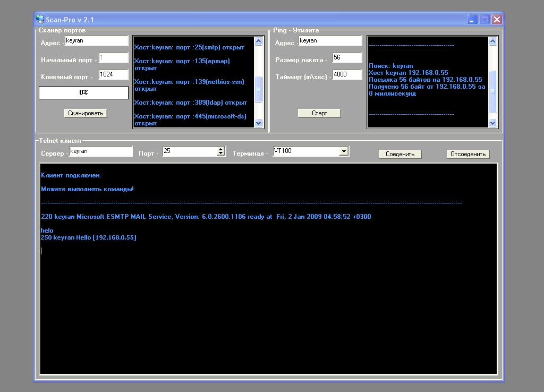The height and width of the screenshot is (392, 544).
Task: Click the 'порт :25(smtp) открыт' result line
Action: 189,47
